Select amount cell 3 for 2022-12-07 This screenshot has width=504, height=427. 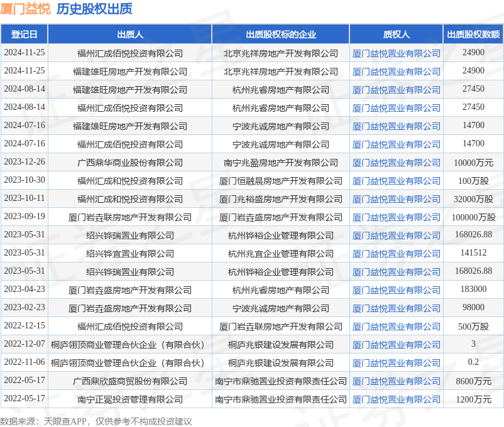coord(473,343)
